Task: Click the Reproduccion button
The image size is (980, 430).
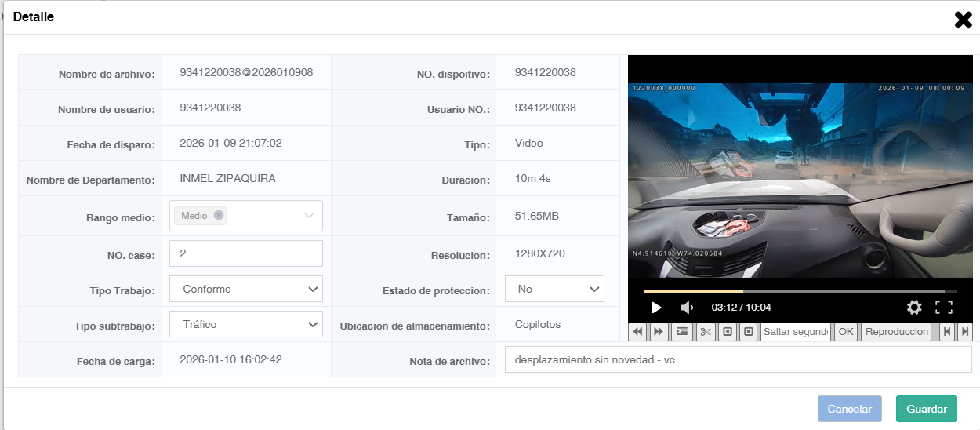Action: coord(895,332)
